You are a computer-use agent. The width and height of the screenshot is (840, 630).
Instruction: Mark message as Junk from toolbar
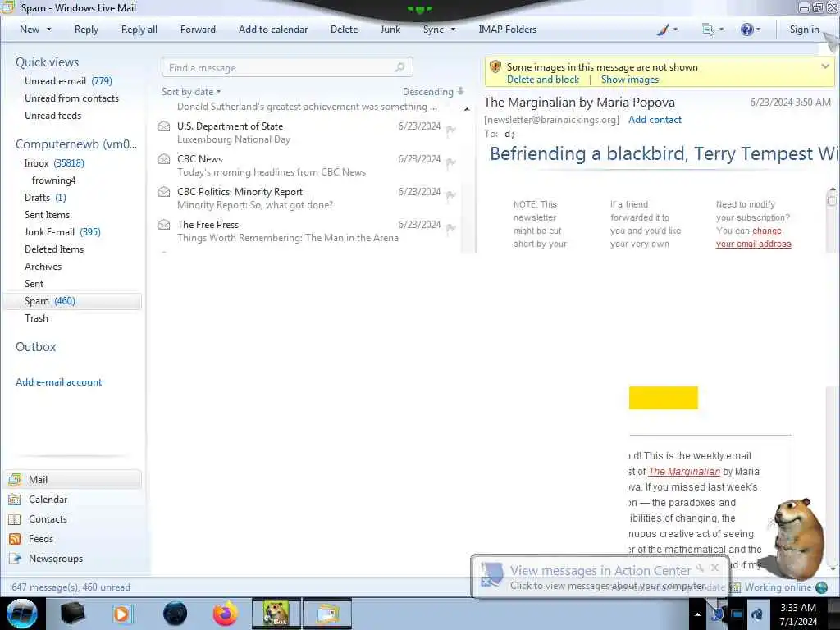click(x=390, y=30)
